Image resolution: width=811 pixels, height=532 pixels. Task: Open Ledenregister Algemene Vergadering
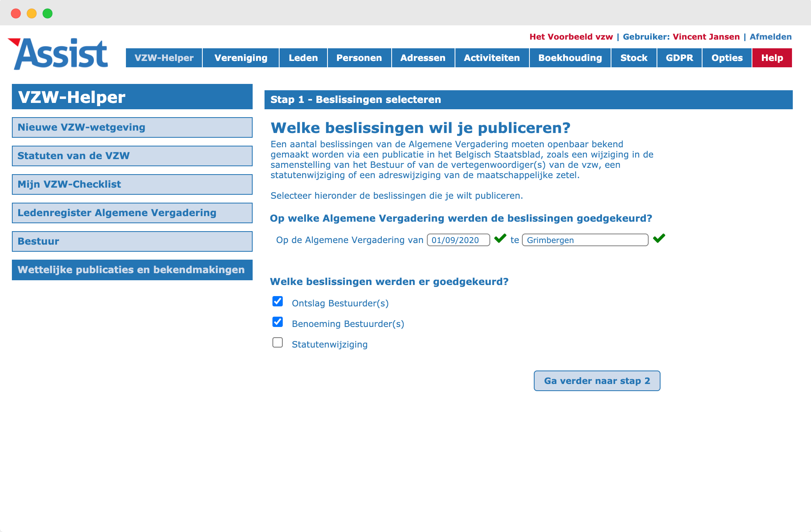pyautogui.click(x=132, y=213)
